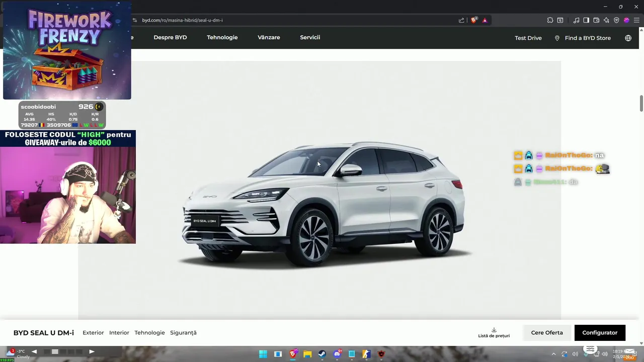Screen dimensions: 644x362
Task: Click Brave browser icon in taskbar
Action: [x=293, y=354]
